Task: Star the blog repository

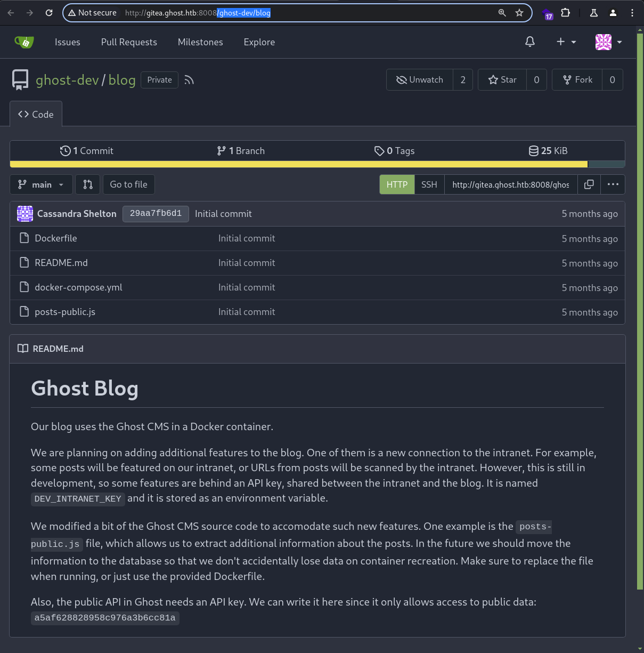Action: pos(502,80)
